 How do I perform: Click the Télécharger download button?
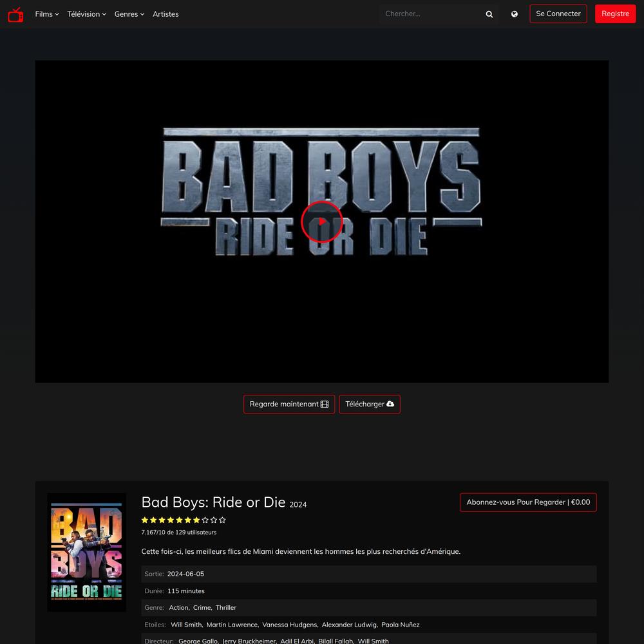tap(370, 404)
